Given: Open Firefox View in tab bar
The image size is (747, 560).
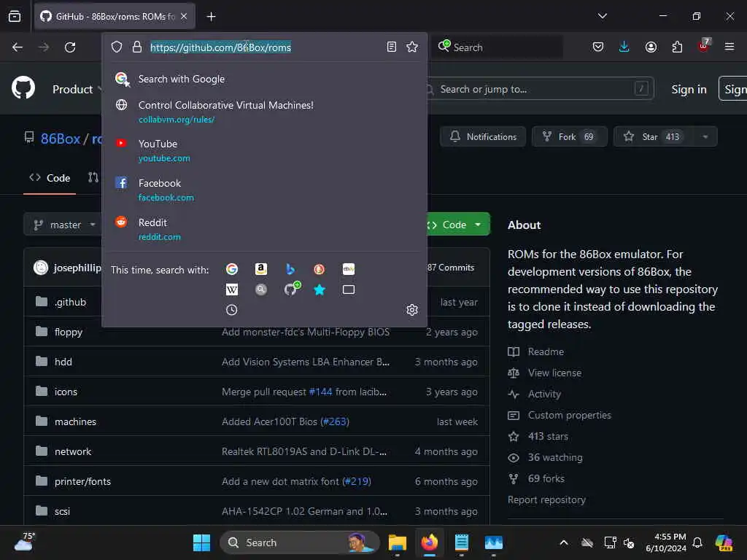Looking at the screenshot, I should (x=15, y=16).
